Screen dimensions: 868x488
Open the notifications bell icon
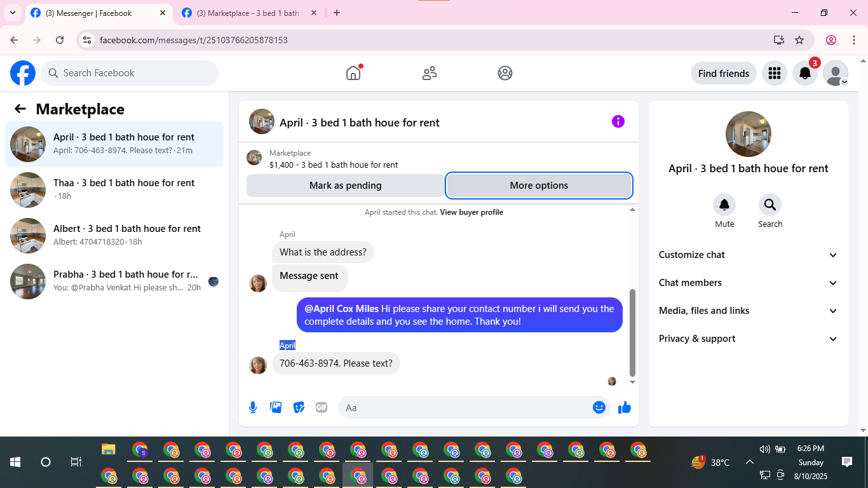coord(804,73)
